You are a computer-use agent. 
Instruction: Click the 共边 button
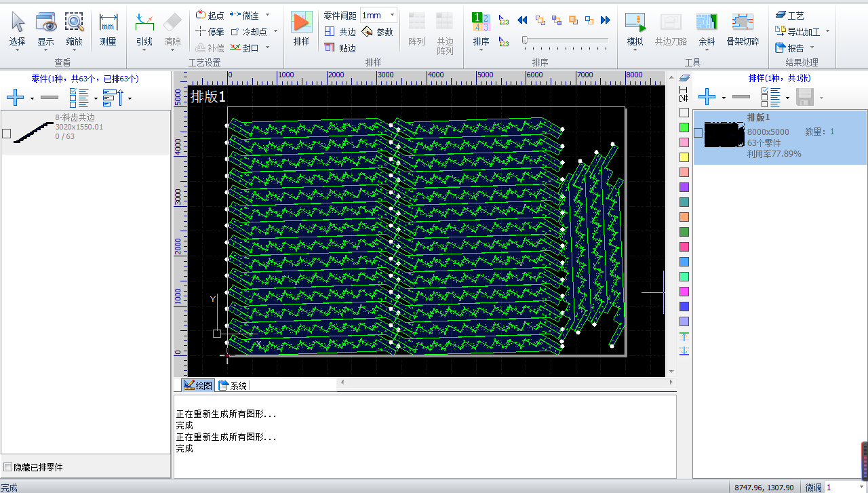[x=340, y=32]
